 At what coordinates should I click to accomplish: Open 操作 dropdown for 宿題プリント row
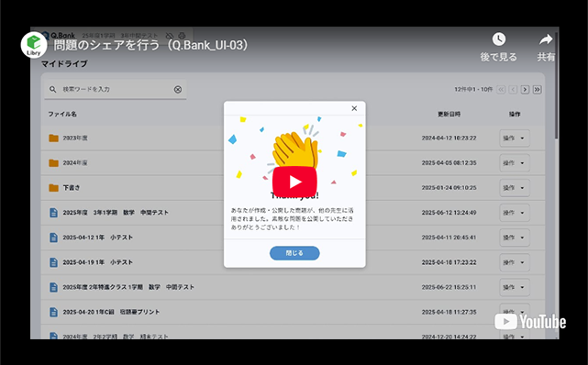(x=515, y=312)
